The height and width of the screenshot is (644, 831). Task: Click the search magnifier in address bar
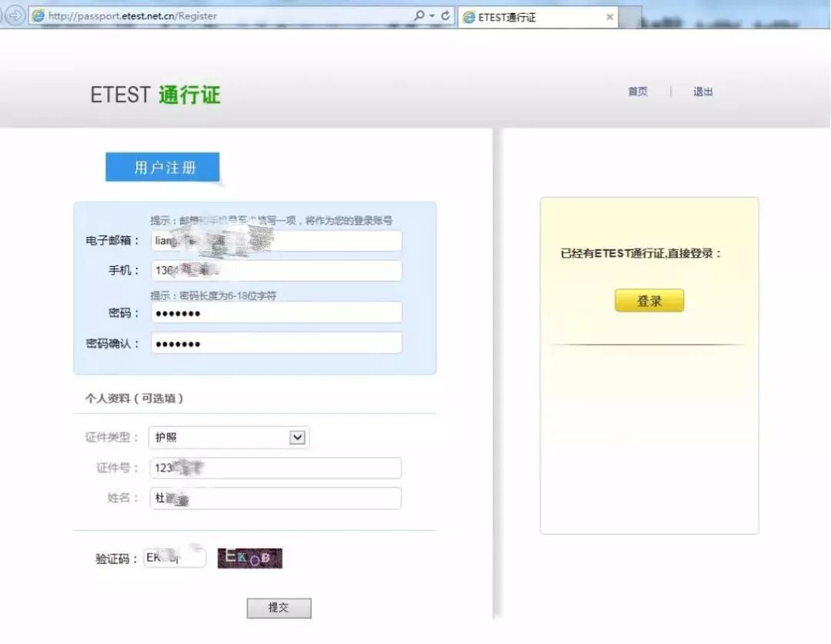419,15
